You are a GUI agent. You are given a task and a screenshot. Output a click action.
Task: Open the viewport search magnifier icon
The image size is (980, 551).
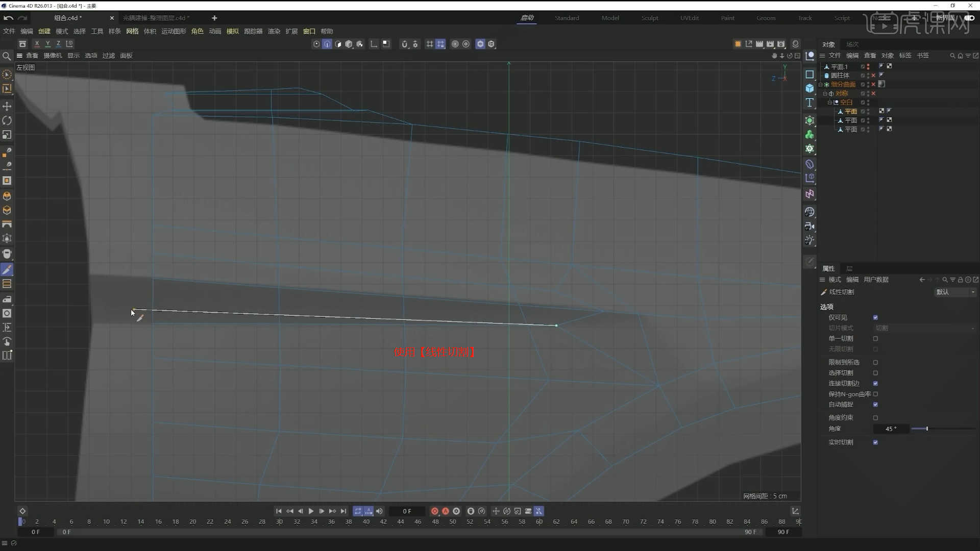click(x=7, y=56)
